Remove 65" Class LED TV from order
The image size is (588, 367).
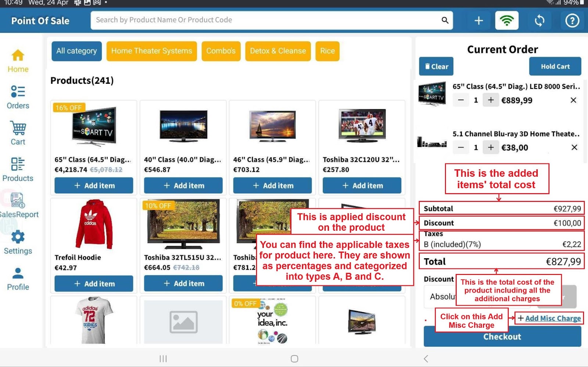(573, 100)
